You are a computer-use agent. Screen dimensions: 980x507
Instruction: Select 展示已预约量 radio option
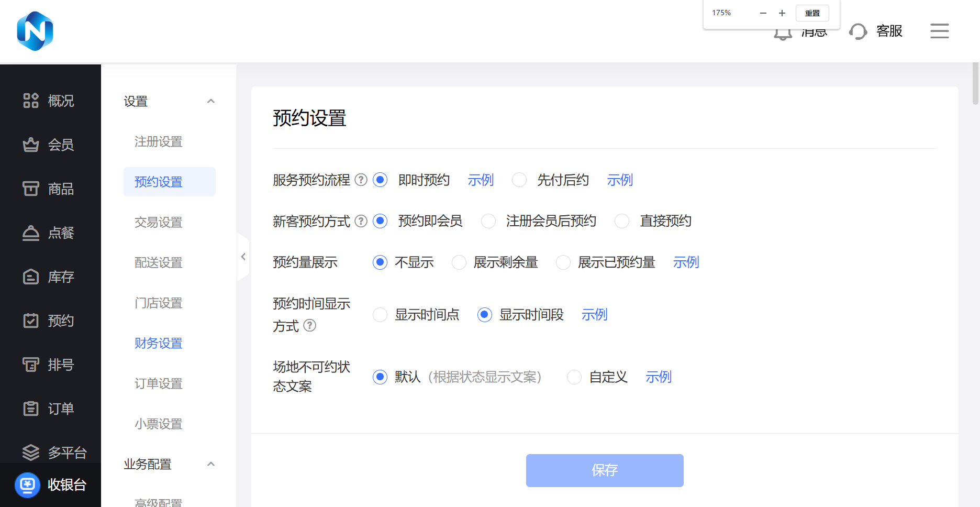(563, 262)
